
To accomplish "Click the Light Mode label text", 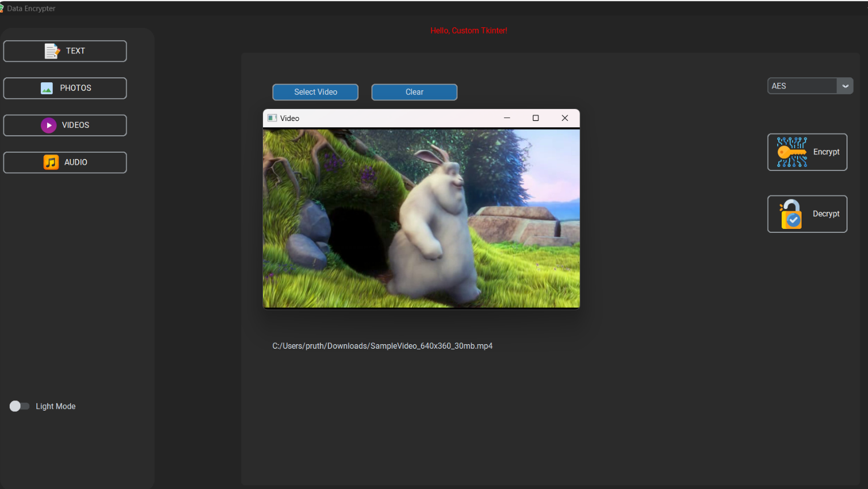I will click(x=56, y=406).
